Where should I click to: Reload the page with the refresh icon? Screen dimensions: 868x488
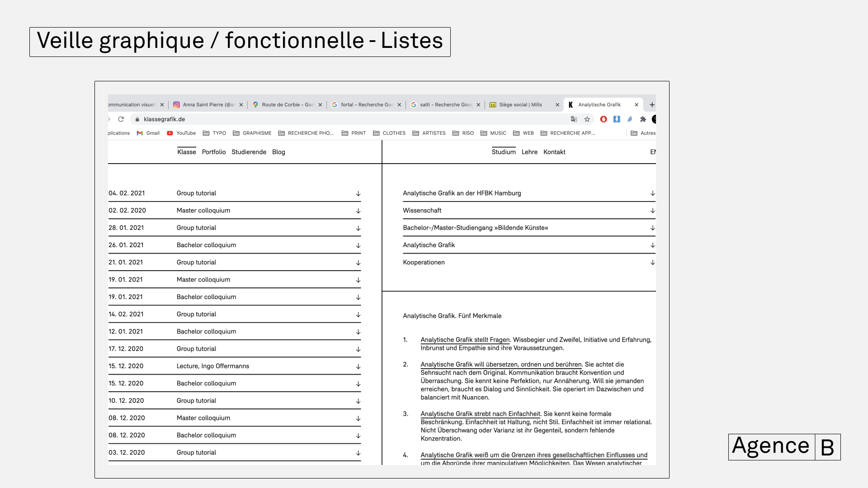121,119
